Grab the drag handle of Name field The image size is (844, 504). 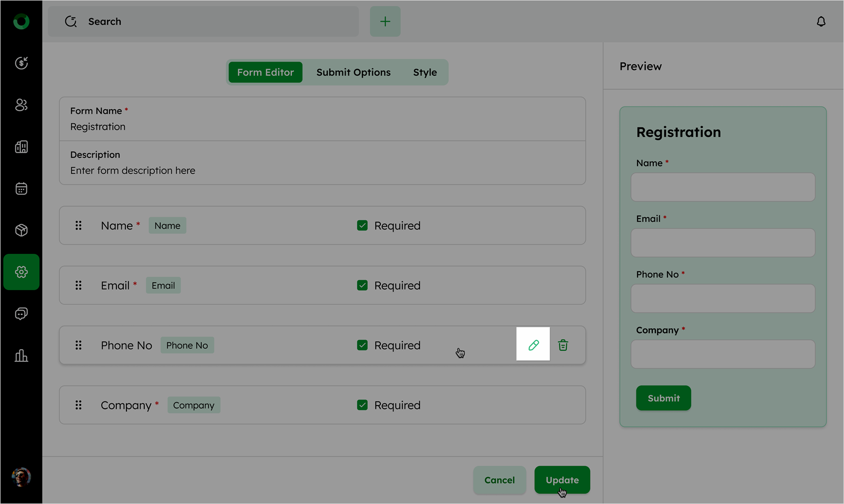coord(78,225)
